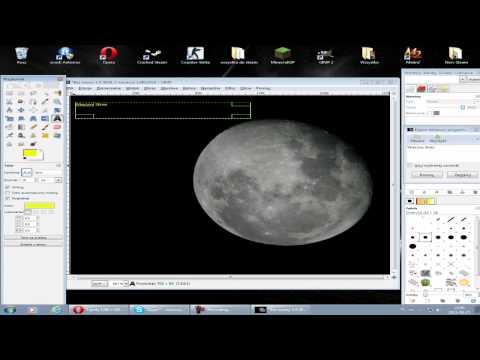Choose left text justification button
Image resolution: width=480 pixels, height=360 pixels.
[x=28, y=212]
